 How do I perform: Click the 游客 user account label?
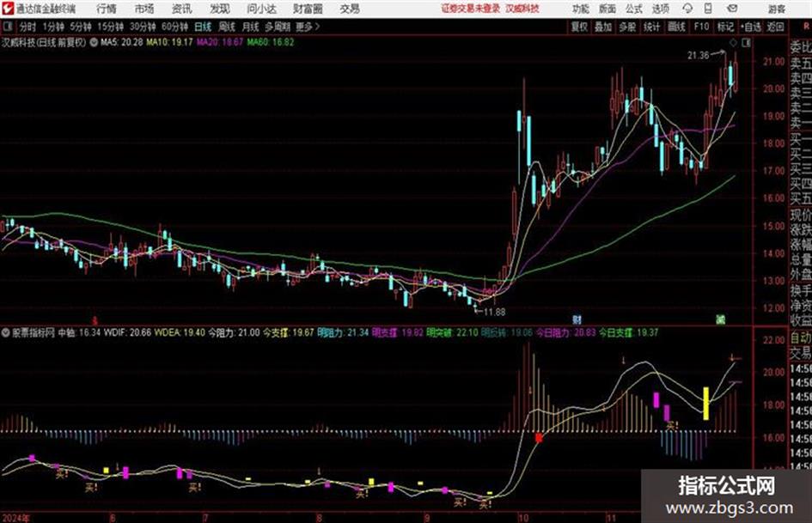click(776, 9)
